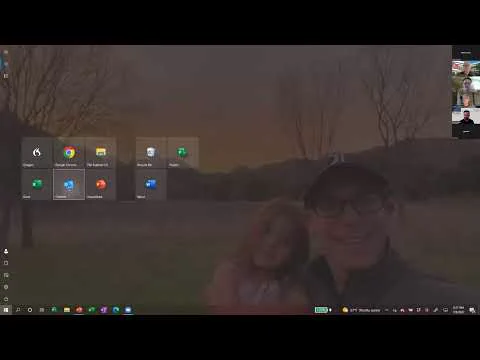Open the Recycle Bin tile
Image resolution: width=480 pixels, height=360 pixels.
point(151,153)
